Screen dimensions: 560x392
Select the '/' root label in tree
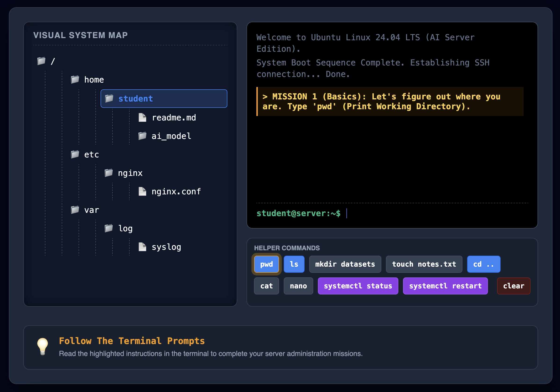click(x=53, y=61)
